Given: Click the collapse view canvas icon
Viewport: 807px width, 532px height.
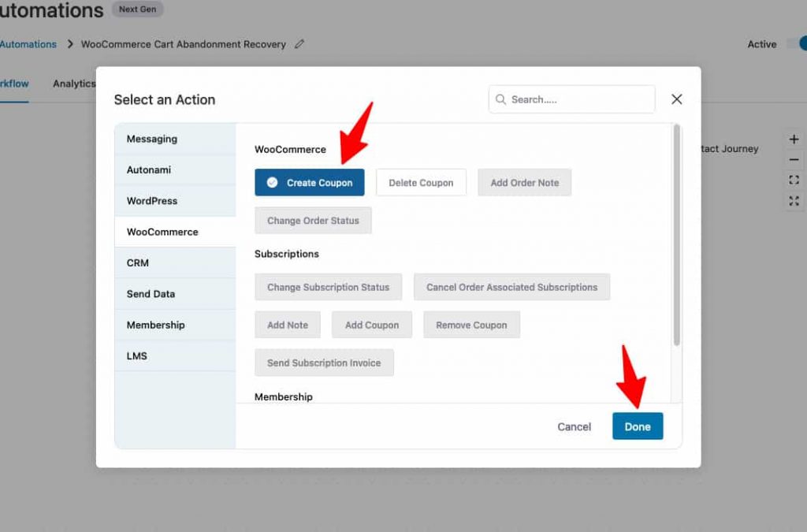Looking at the screenshot, I should tap(794, 201).
